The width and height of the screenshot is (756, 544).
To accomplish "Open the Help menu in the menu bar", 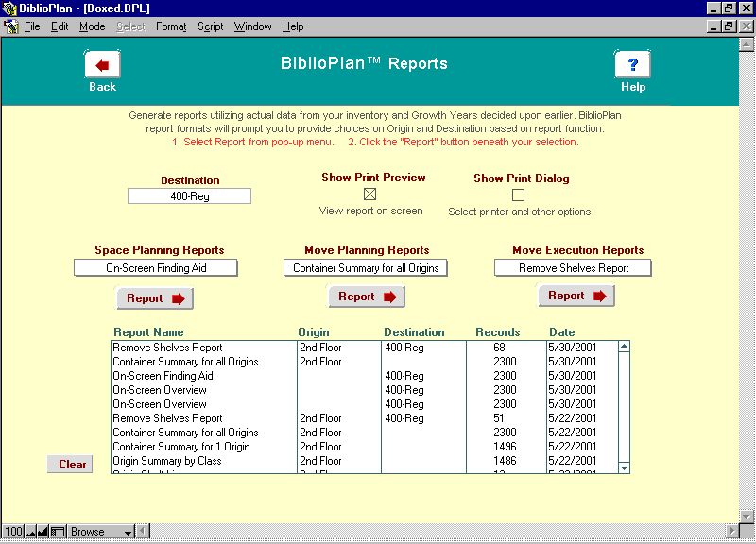I will click(x=293, y=26).
